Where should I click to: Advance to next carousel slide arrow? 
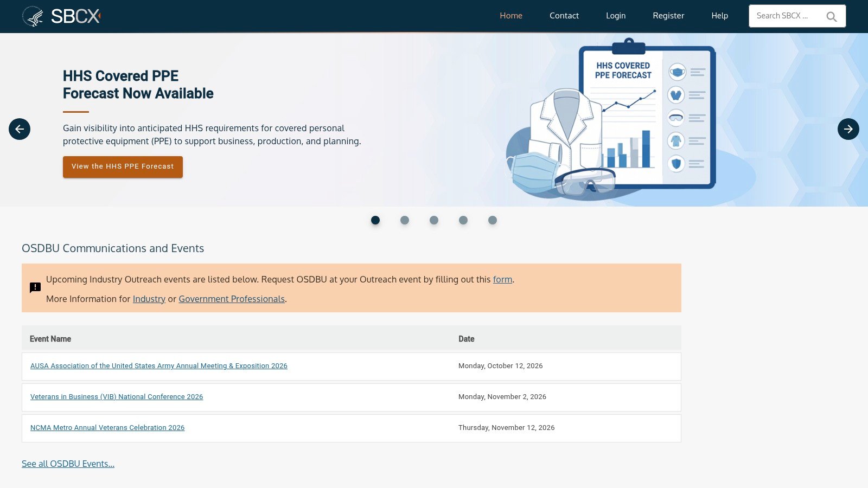(848, 129)
